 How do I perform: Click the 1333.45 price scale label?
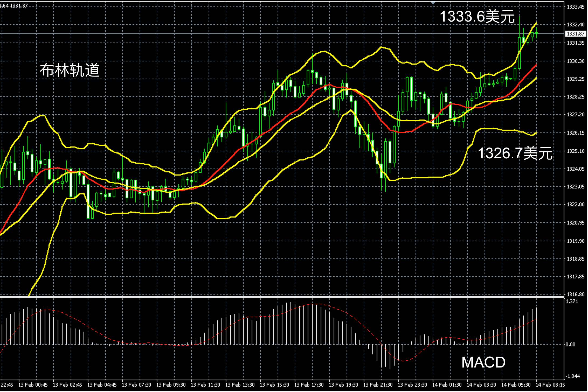point(576,7)
